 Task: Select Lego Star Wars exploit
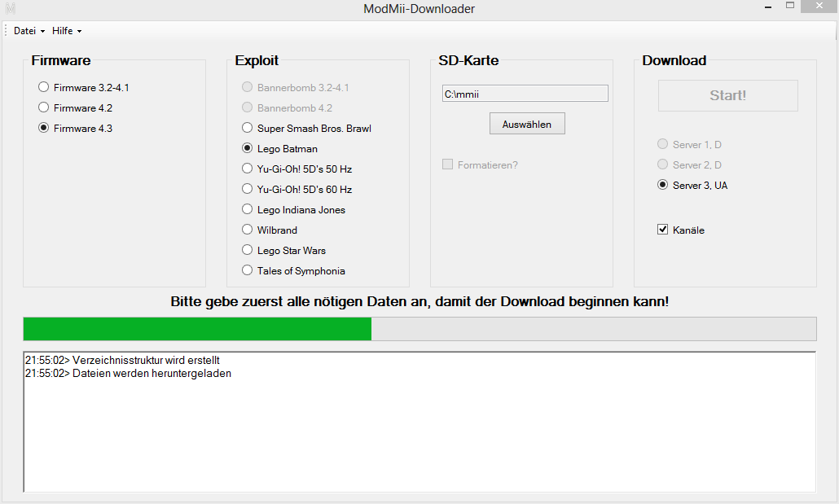pyautogui.click(x=248, y=250)
